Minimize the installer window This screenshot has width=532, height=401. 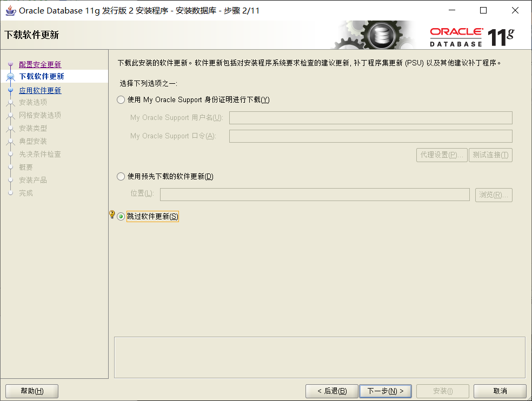[452, 10]
